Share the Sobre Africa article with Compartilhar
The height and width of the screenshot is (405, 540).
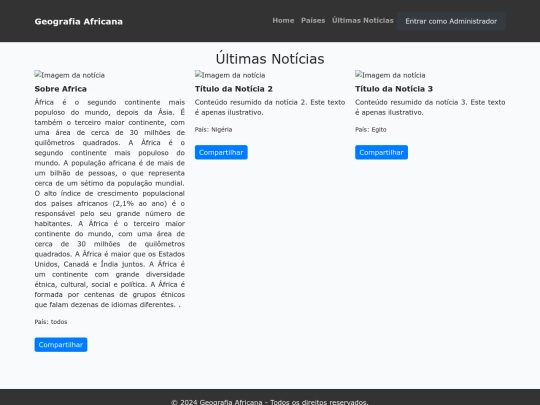click(61, 344)
